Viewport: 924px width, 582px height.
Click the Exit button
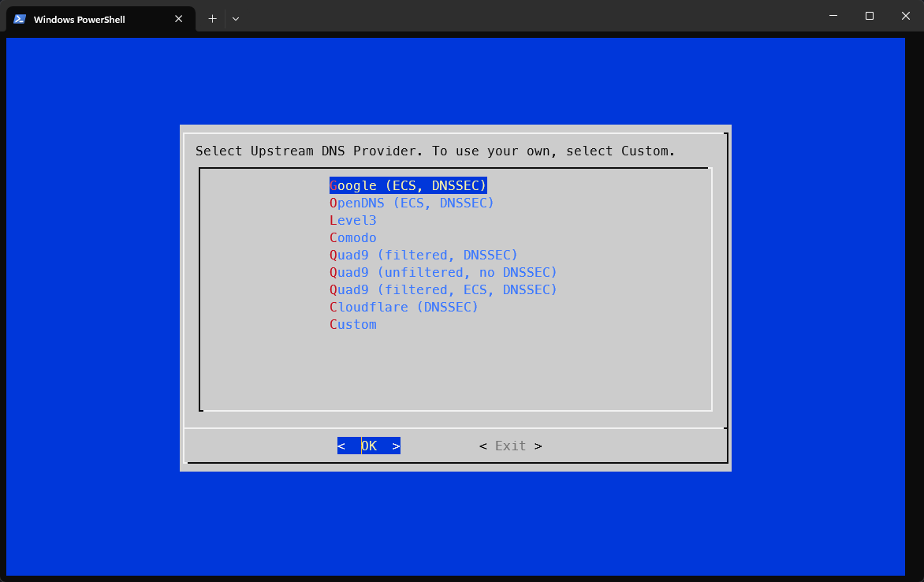(x=510, y=446)
